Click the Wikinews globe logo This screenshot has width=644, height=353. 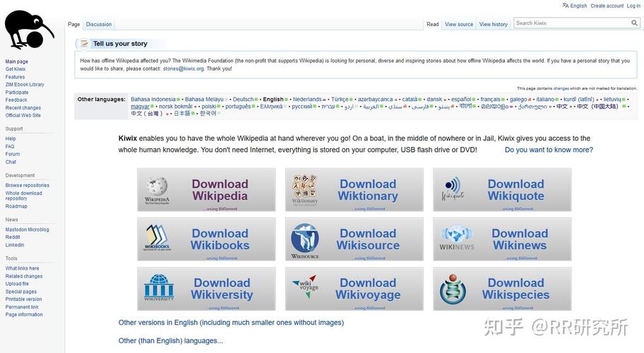click(x=457, y=238)
